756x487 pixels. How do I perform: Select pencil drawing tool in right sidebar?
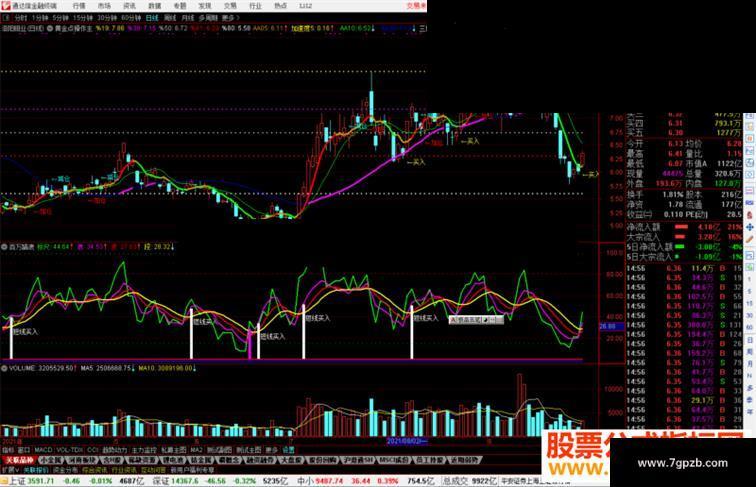[x=749, y=239]
